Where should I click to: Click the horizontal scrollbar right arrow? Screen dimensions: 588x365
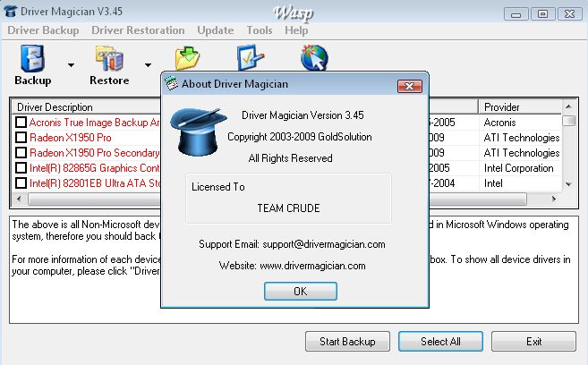pyautogui.click(x=554, y=199)
